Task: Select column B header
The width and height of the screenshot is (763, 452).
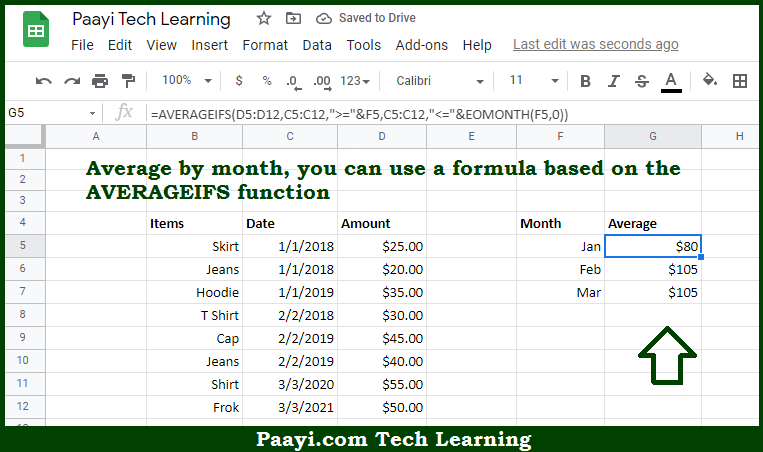Action: point(194,136)
